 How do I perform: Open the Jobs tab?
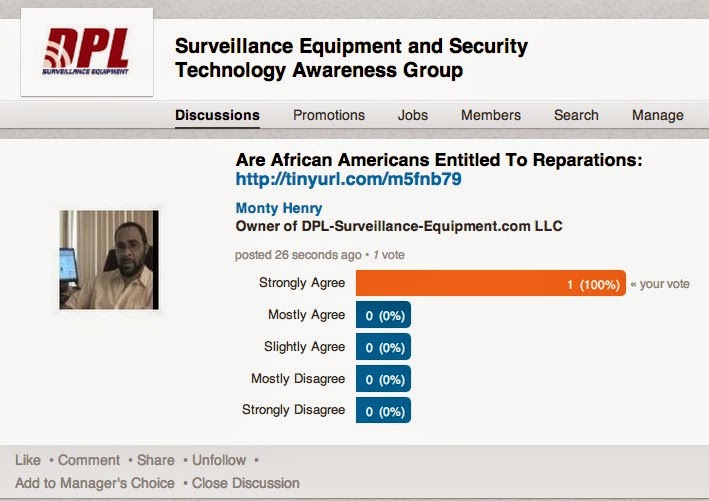pyautogui.click(x=413, y=115)
